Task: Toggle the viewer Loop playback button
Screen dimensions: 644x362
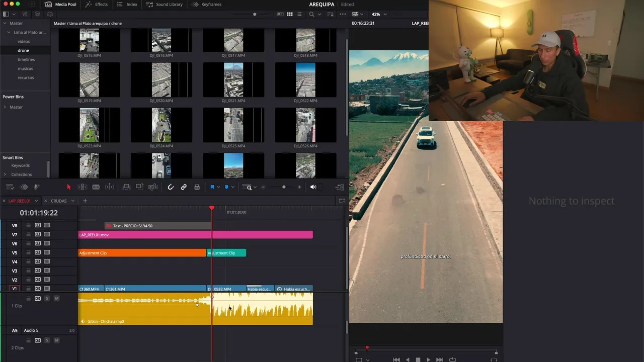Action: tap(452, 359)
